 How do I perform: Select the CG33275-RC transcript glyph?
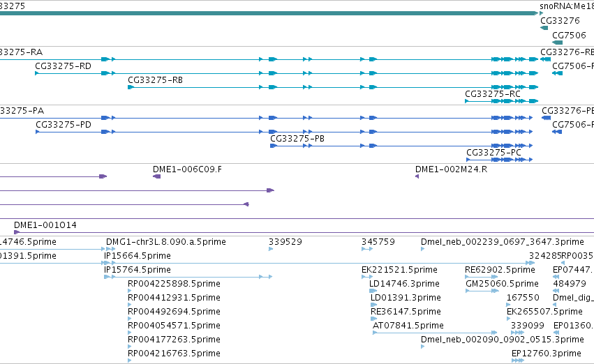point(502,101)
